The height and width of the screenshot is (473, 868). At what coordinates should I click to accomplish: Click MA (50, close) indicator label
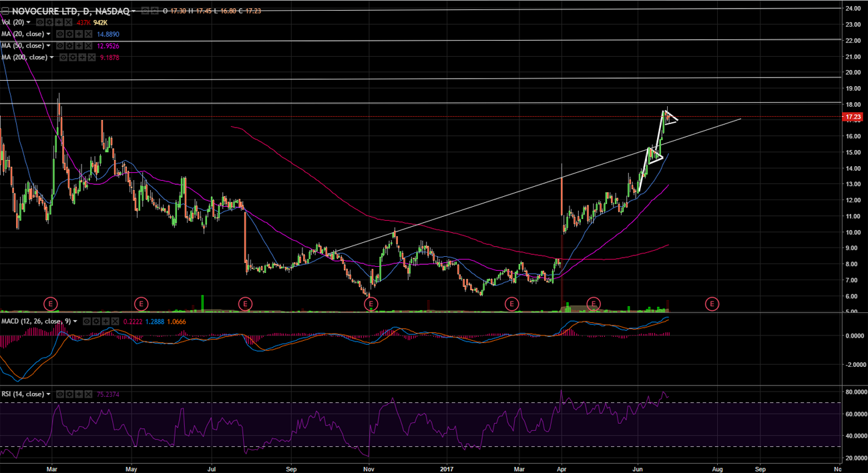pyautogui.click(x=23, y=45)
